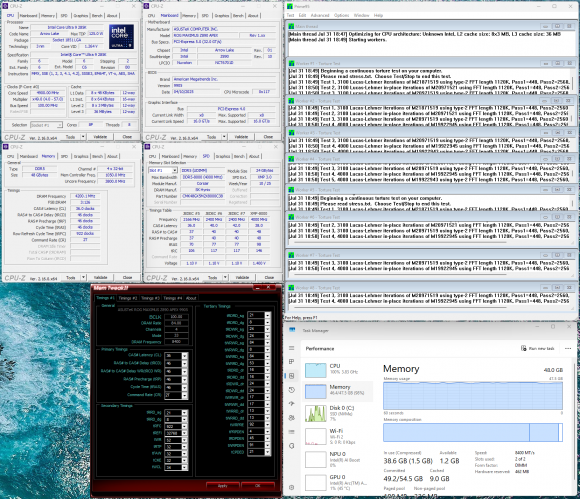Click Run new task in Task Manager
The image size is (580, 499).
[538, 348]
